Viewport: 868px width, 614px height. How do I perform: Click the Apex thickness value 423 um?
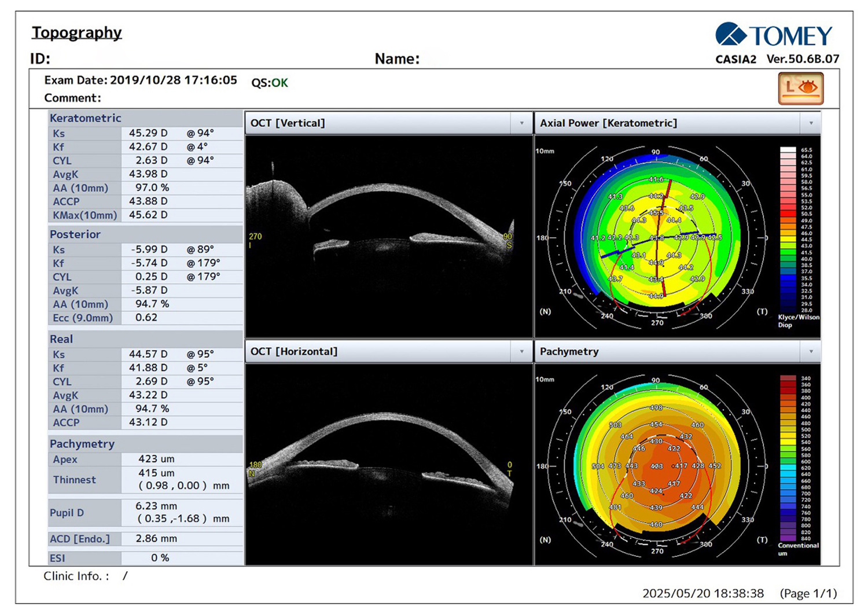click(x=156, y=459)
